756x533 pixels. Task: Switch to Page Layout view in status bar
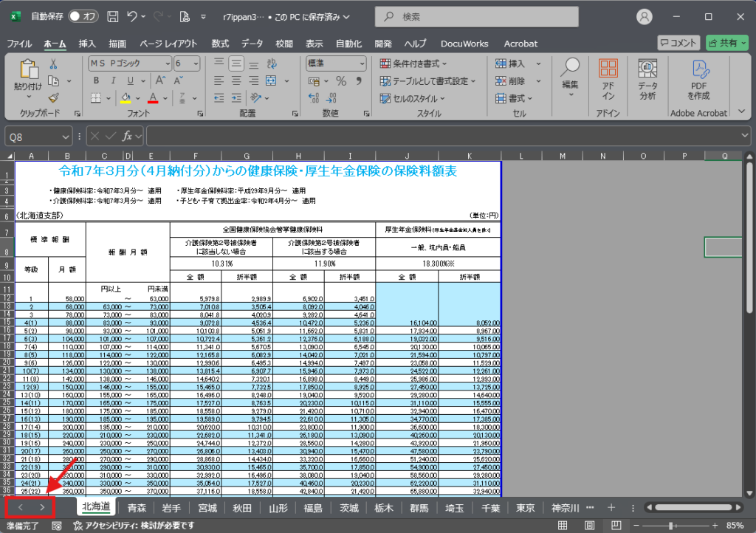[x=589, y=526]
